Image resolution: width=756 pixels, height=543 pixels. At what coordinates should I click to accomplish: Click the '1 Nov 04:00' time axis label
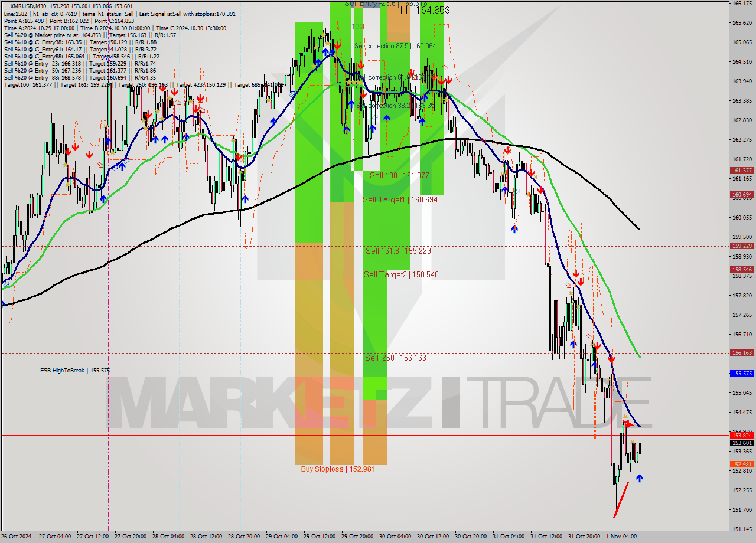pyautogui.click(x=622, y=537)
